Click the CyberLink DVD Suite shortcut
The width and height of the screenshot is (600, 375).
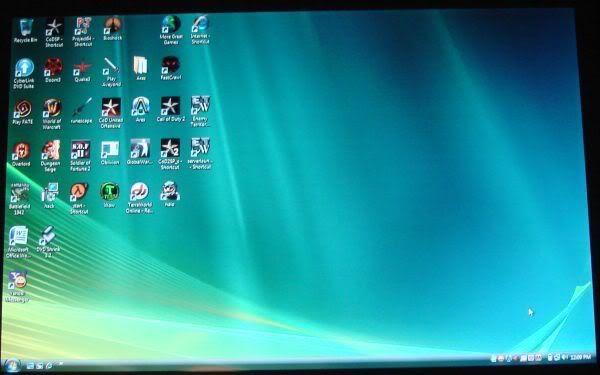pos(24,73)
